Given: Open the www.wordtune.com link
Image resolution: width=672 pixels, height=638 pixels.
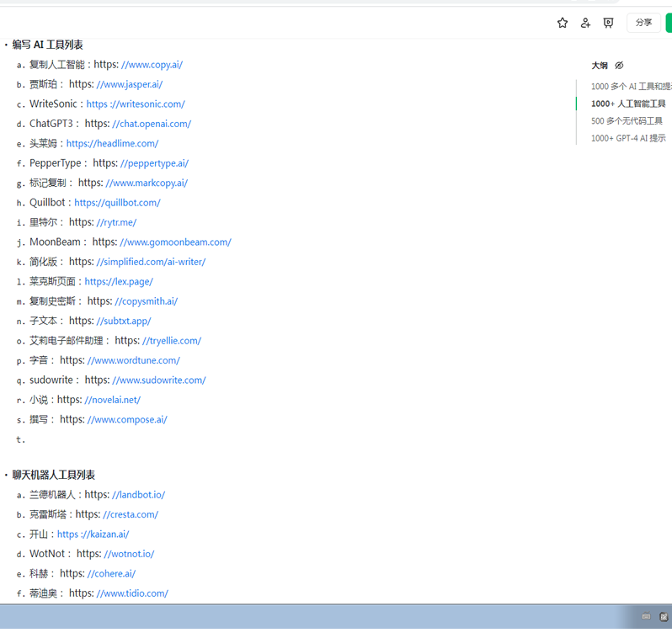Looking at the screenshot, I should pos(134,360).
